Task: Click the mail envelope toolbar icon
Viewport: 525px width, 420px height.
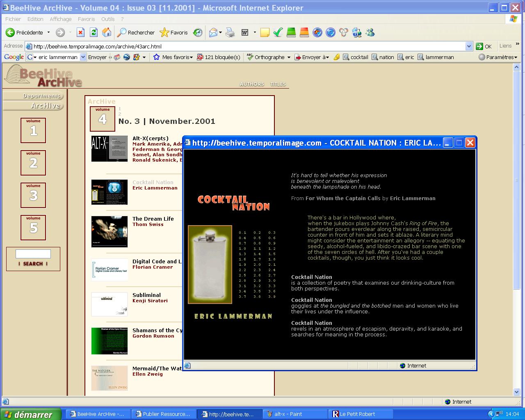Action: pyautogui.click(x=213, y=32)
